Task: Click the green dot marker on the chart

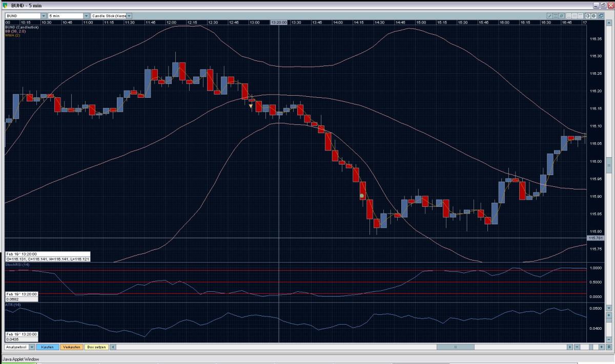Action: [362, 196]
